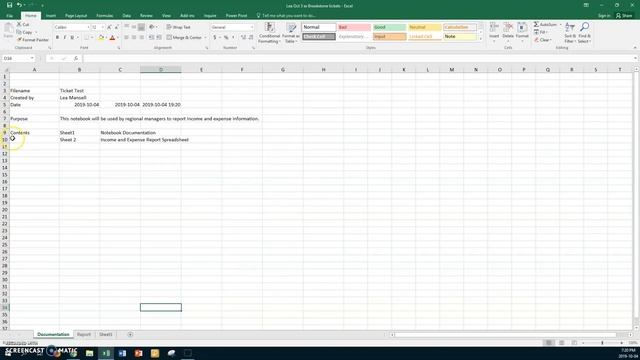
Task: Apply the Note cell style
Action: pyautogui.click(x=460, y=36)
